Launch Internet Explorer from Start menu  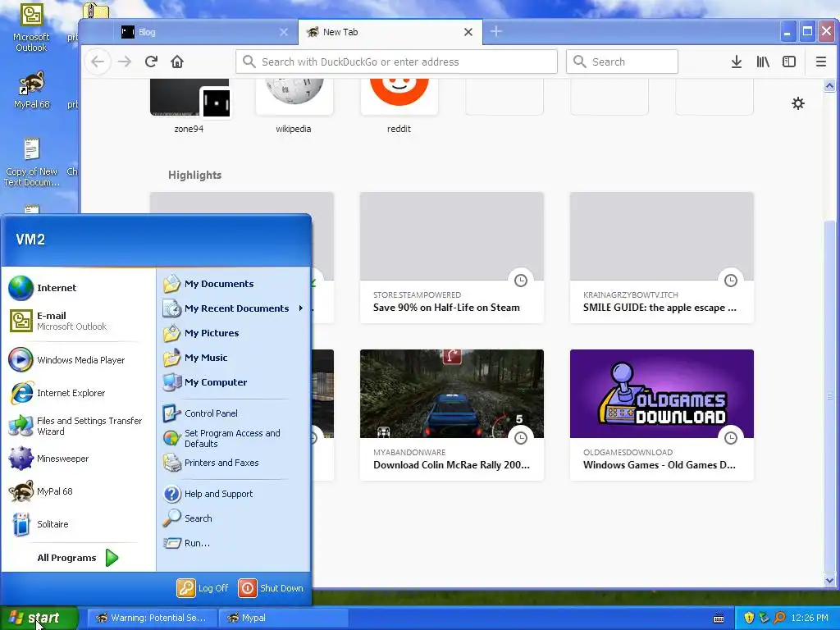(78, 393)
